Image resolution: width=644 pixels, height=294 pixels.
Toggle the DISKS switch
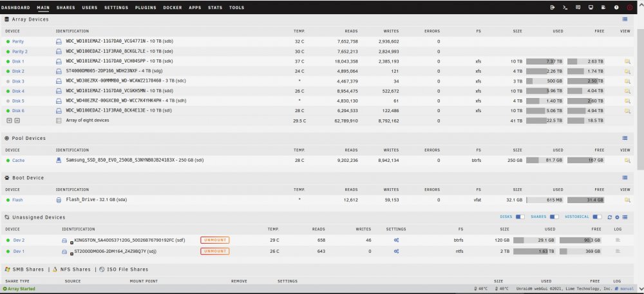pyautogui.click(x=520, y=217)
